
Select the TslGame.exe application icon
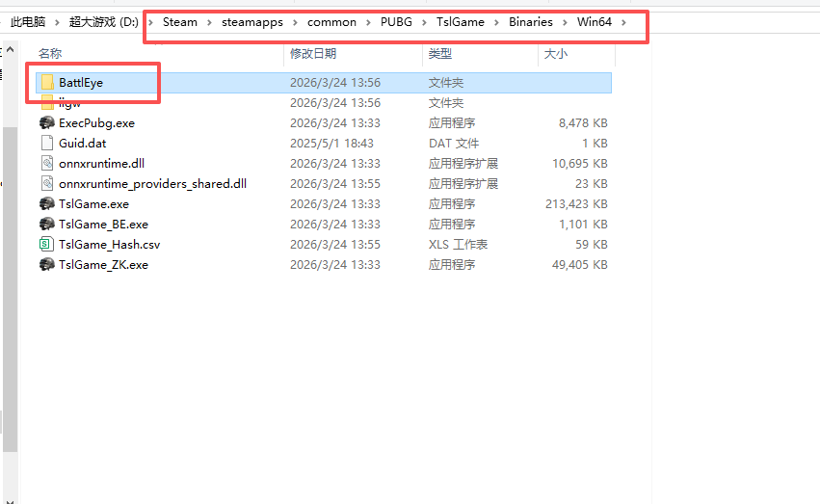[x=47, y=204]
